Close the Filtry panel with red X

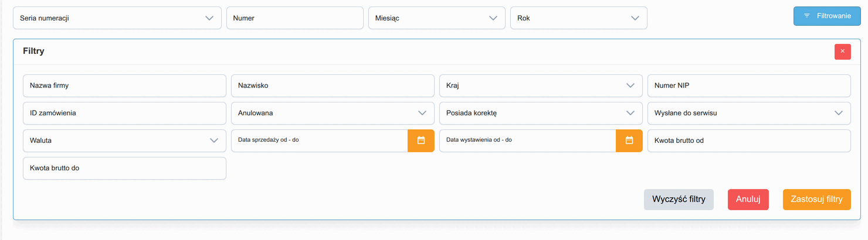pyautogui.click(x=843, y=52)
